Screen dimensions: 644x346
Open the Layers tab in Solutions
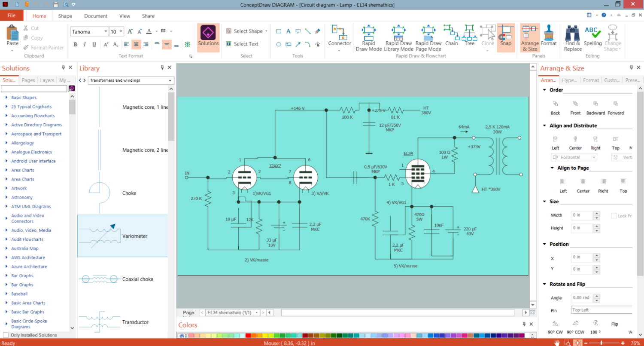(x=47, y=80)
